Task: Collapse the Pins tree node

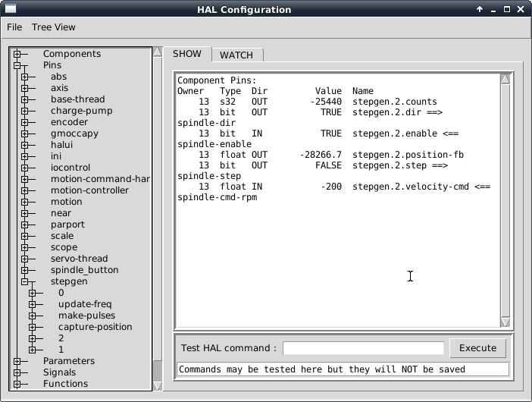Action: (17, 65)
